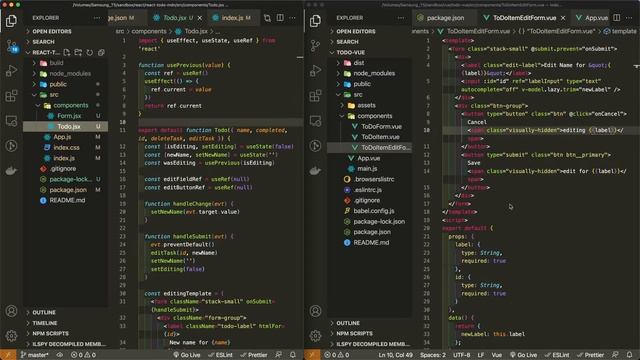Refresh the REACT-T explorer tree

pos(90,52)
